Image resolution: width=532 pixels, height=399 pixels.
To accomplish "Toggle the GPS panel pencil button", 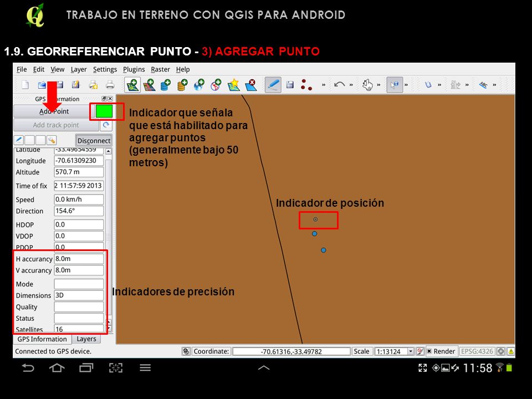I will coord(19,140).
